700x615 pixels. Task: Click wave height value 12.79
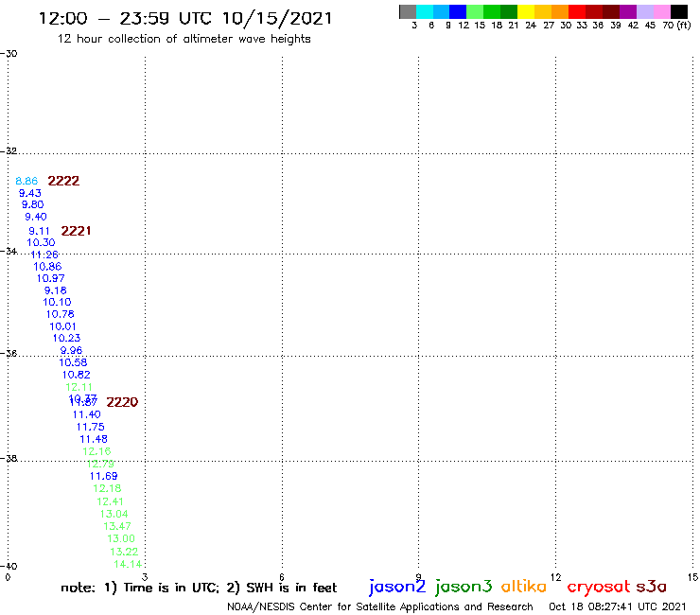click(100, 464)
